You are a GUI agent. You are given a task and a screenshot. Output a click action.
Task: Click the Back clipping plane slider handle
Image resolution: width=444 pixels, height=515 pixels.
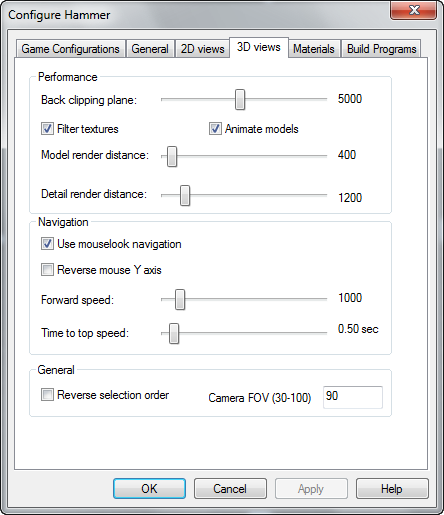click(x=240, y=99)
